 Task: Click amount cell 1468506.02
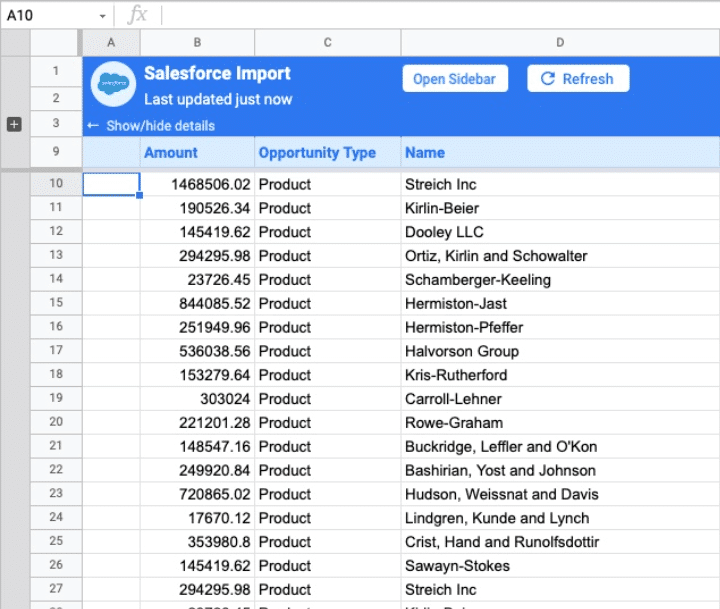pos(197,184)
